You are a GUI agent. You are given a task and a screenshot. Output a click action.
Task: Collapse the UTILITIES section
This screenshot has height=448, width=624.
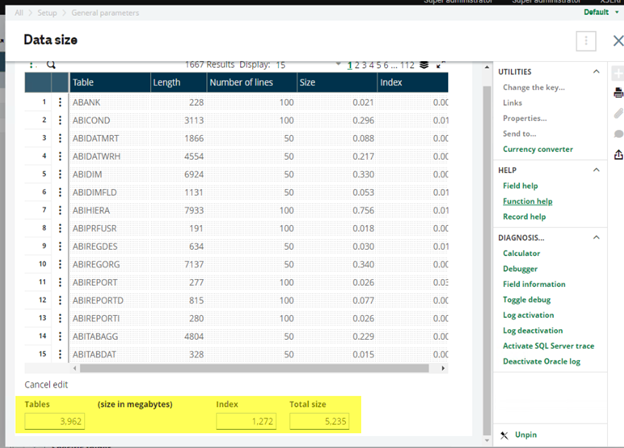tap(596, 72)
